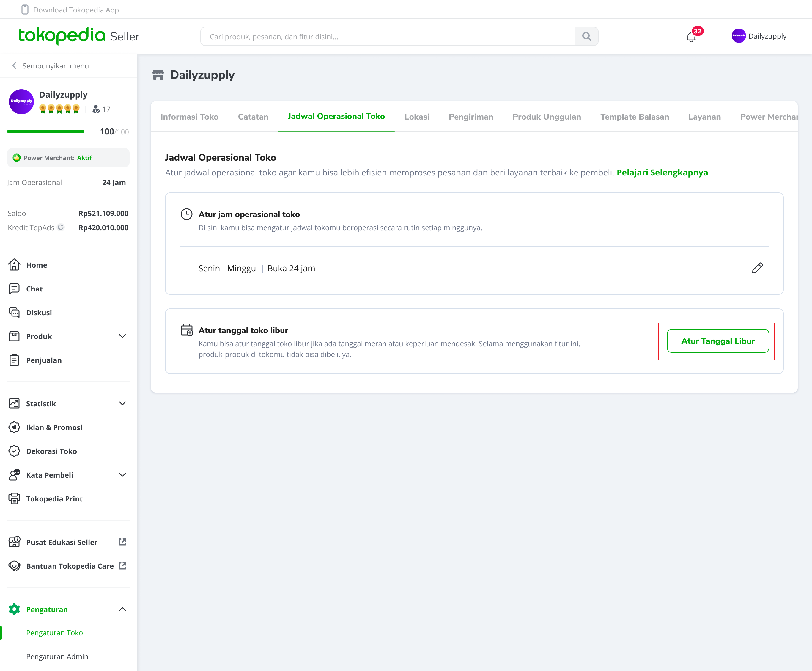Click the followers count 17
The width and height of the screenshot is (812, 671).
click(x=102, y=109)
